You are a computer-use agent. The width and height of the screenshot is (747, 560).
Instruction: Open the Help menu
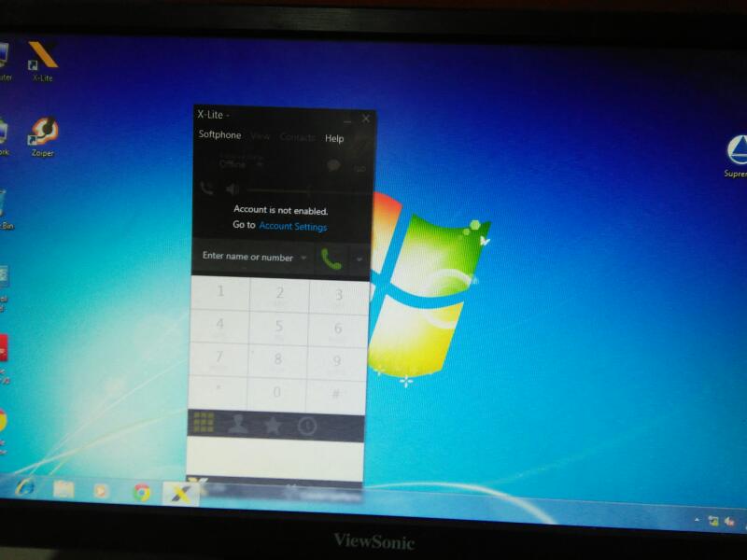334,139
